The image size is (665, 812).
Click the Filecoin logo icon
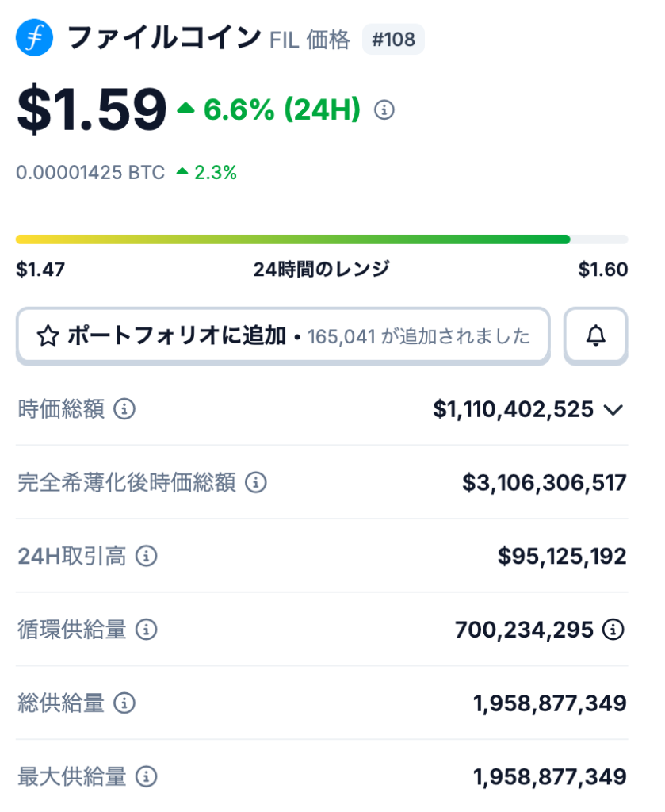[x=34, y=38]
